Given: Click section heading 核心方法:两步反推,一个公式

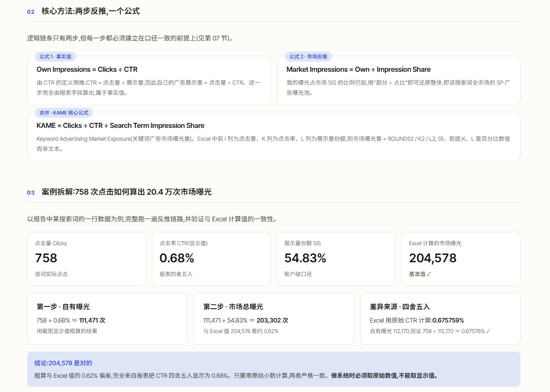Looking at the screenshot, I should point(91,11).
